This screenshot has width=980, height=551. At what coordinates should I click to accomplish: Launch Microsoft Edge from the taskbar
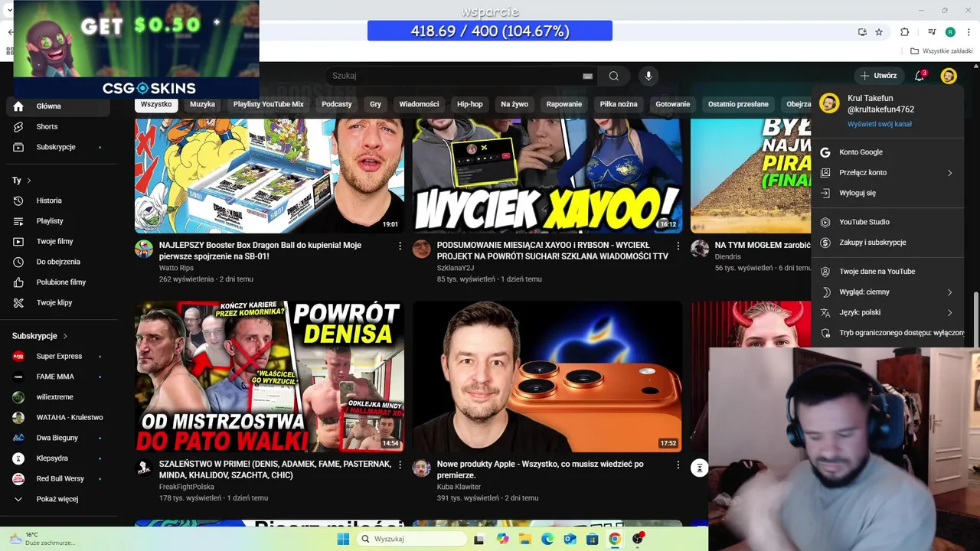tap(547, 539)
